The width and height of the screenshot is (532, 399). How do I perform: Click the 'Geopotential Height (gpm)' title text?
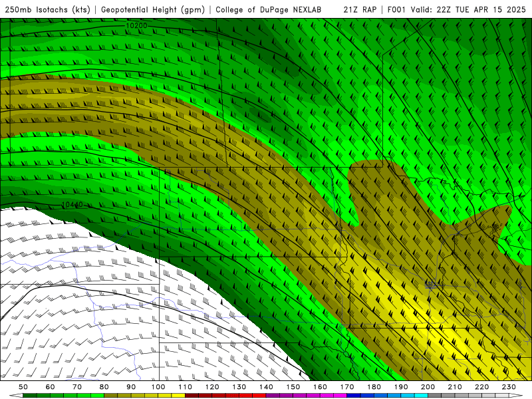pos(153,9)
